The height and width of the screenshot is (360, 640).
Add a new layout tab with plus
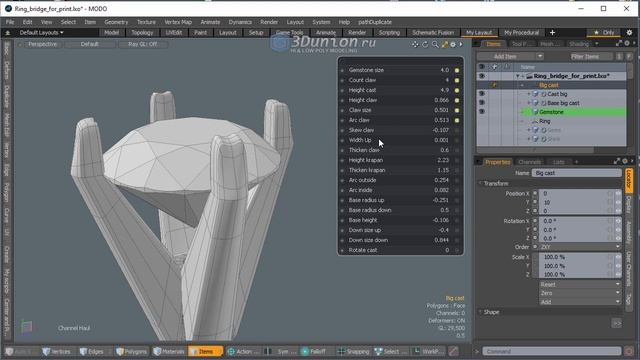[x=552, y=32]
